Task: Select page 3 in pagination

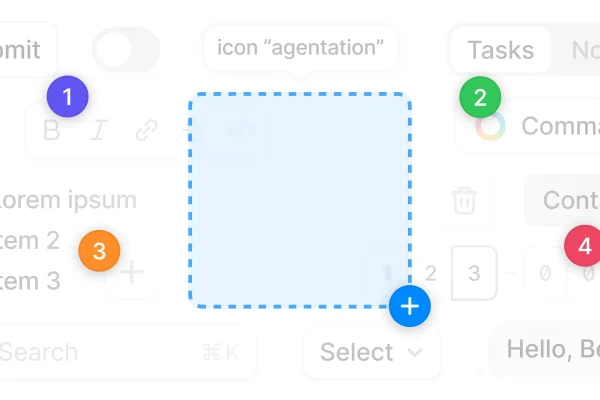Action: 474,273
